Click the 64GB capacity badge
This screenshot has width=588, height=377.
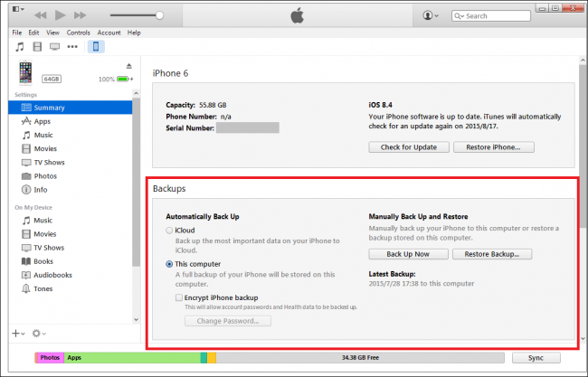[x=52, y=79]
